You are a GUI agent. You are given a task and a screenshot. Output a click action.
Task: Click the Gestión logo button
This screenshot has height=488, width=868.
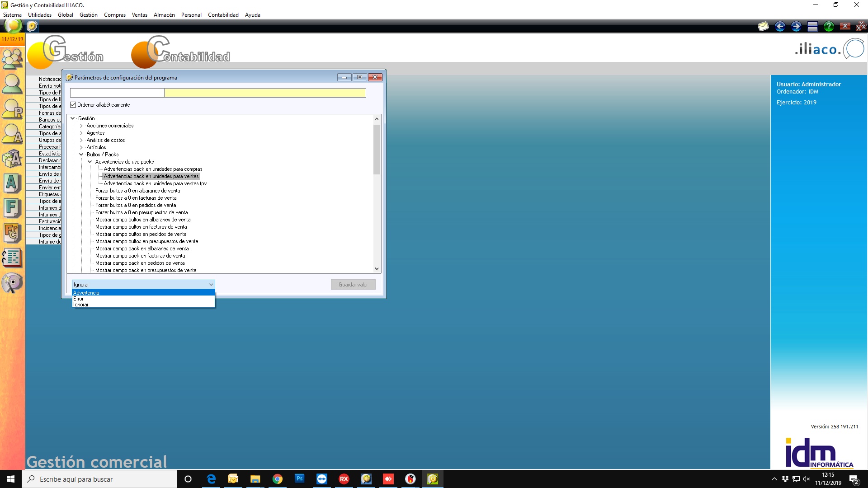[x=66, y=52]
